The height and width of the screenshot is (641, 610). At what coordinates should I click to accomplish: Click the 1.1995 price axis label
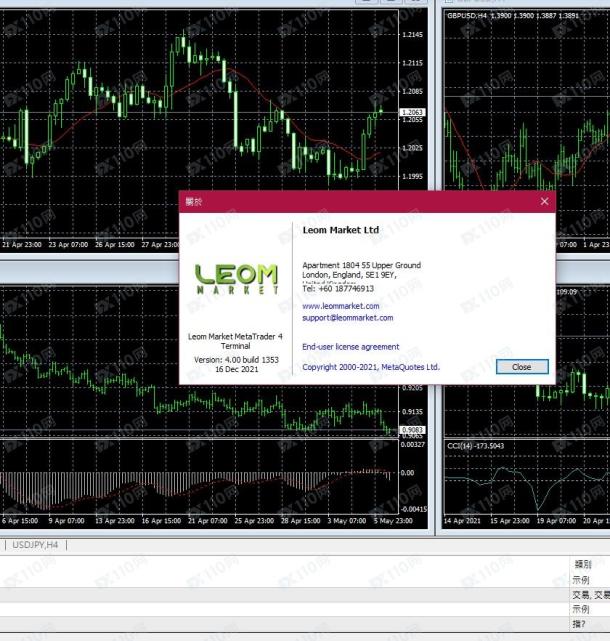[x=412, y=176]
